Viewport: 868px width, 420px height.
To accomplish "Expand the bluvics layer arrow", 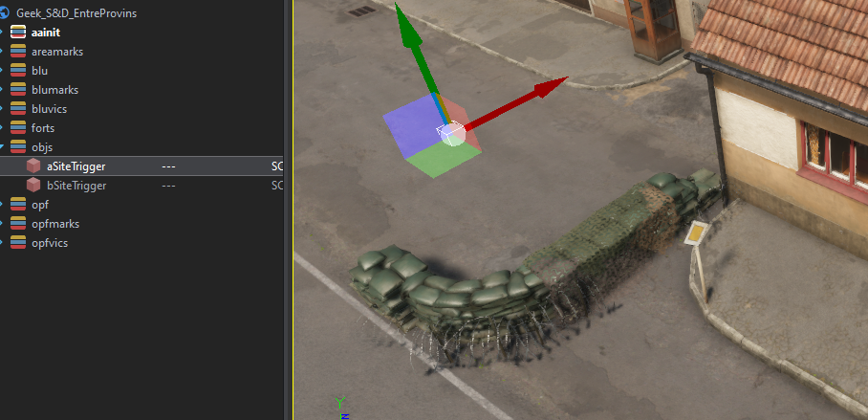I will [x=3, y=109].
